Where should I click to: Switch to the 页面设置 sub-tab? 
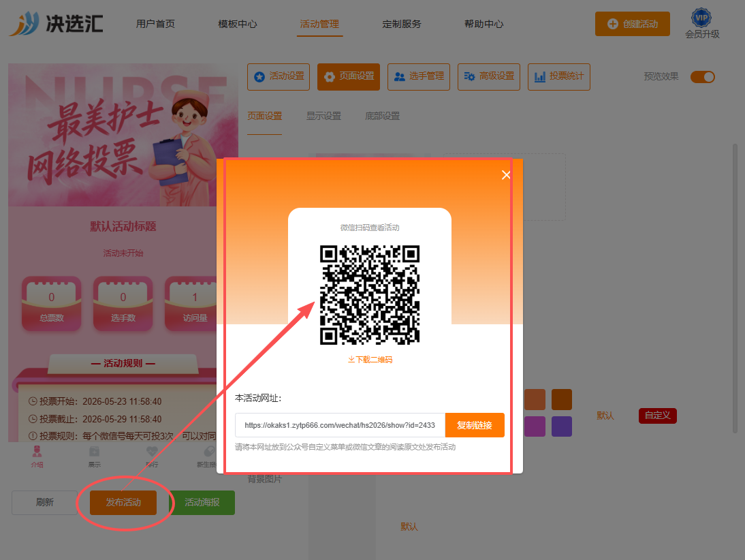[x=265, y=116]
